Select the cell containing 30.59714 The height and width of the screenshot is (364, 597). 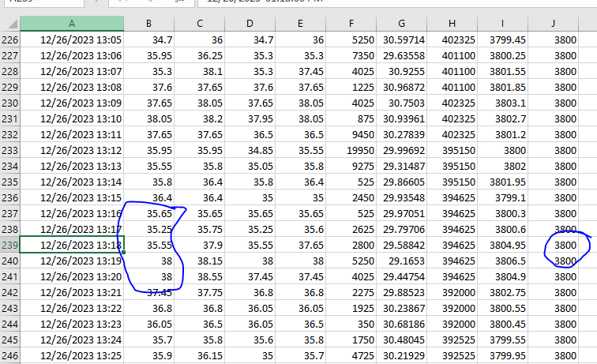click(401, 39)
